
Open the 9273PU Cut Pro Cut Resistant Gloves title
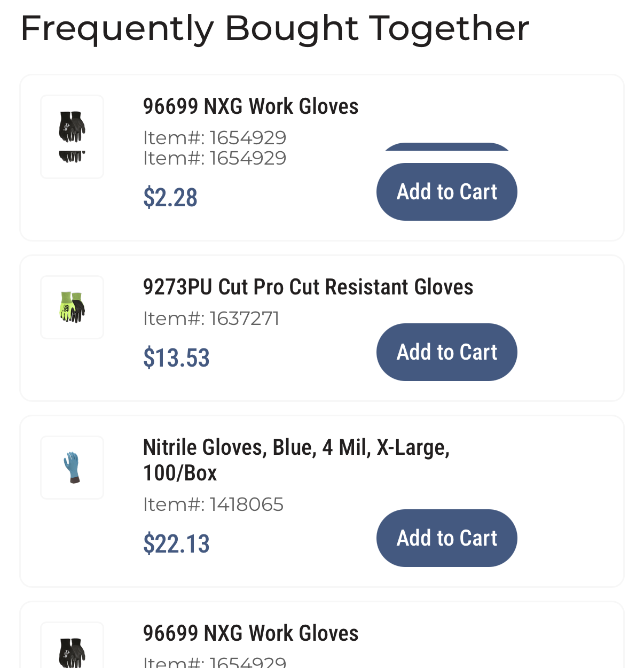308,287
